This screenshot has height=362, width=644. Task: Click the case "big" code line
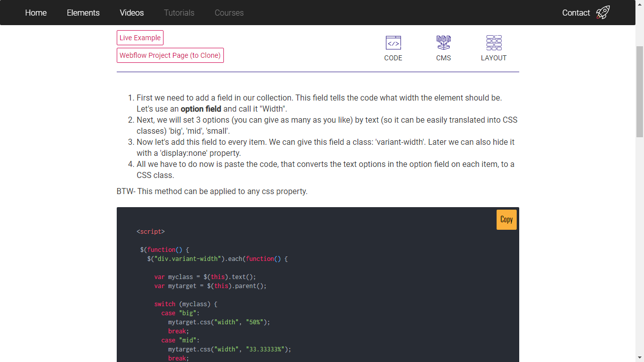pos(181,313)
